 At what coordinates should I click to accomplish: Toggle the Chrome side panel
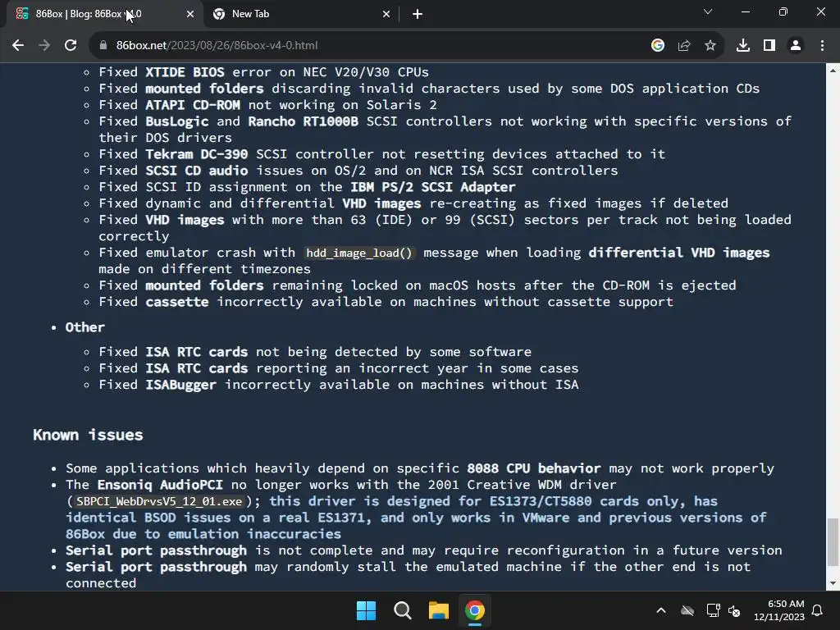pos(769,46)
